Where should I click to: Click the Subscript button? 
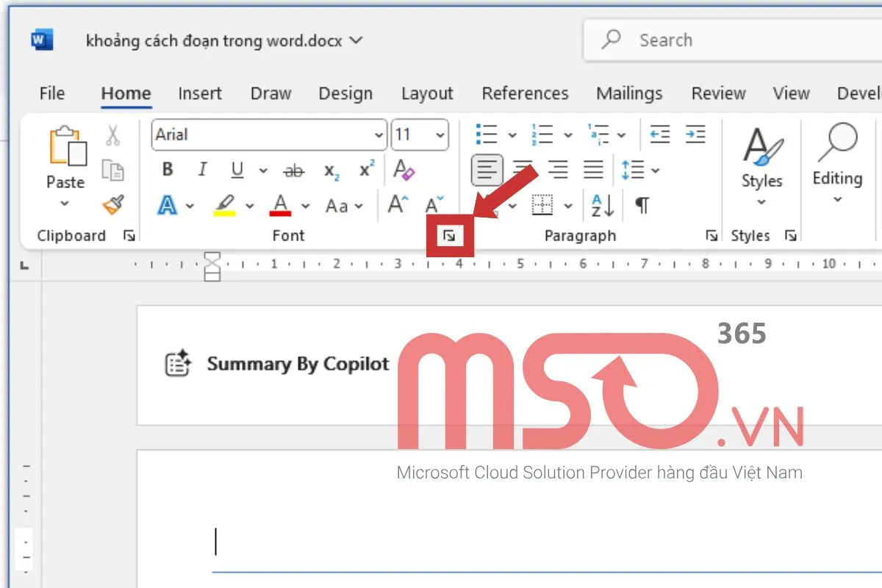pos(331,171)
